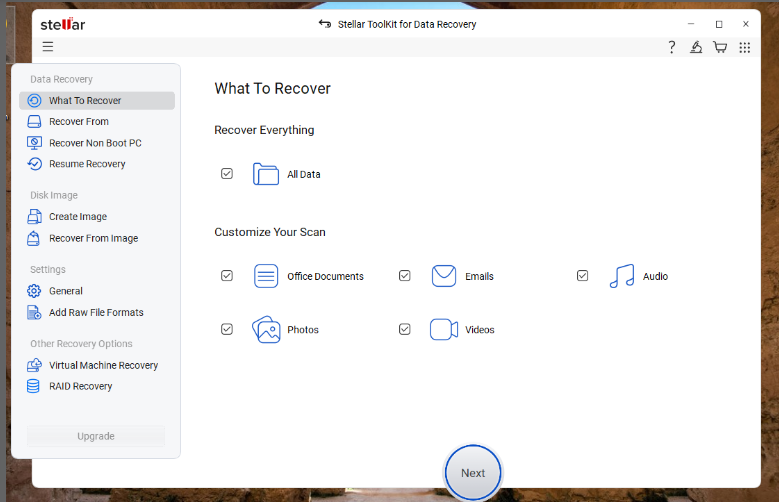The height and width of the screenshot is (502, 779).
Task: Click the Videos label
Action: coord(480,330)
